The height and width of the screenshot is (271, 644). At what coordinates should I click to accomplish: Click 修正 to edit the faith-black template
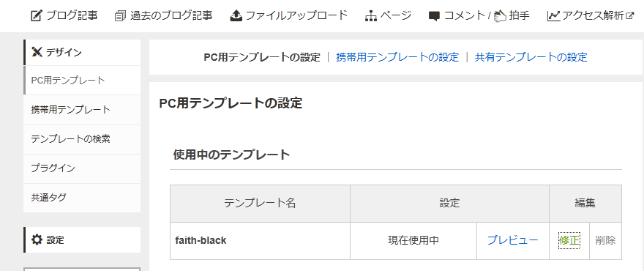[x=569, y=240]
